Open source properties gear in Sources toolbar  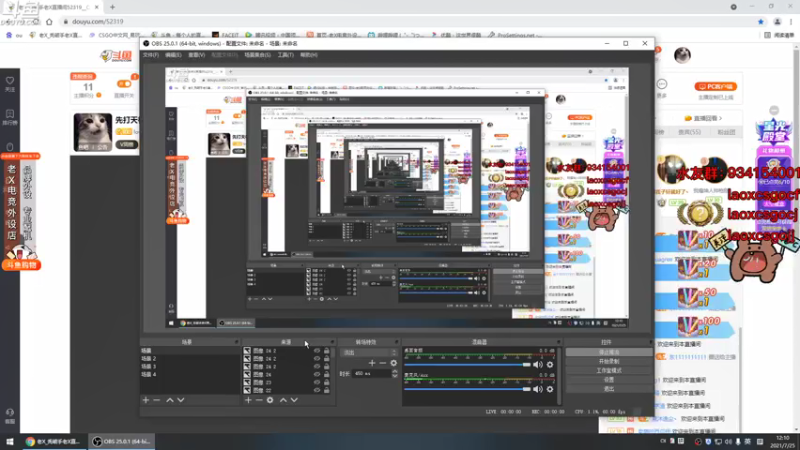tap(270, 400)
